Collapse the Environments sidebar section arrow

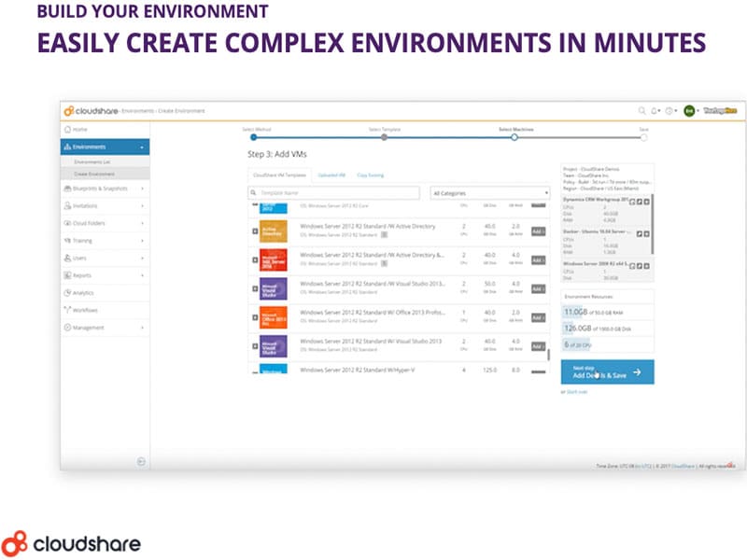pos(142,147)
